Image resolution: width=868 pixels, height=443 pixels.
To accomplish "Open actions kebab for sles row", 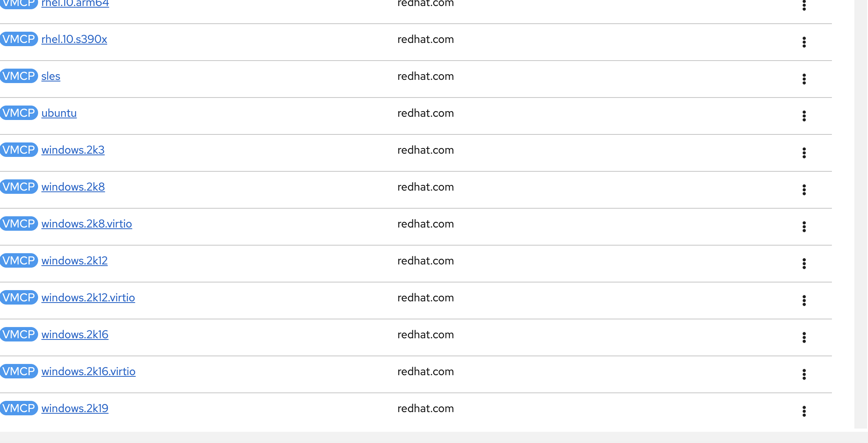I will click(x=804, y=79).
